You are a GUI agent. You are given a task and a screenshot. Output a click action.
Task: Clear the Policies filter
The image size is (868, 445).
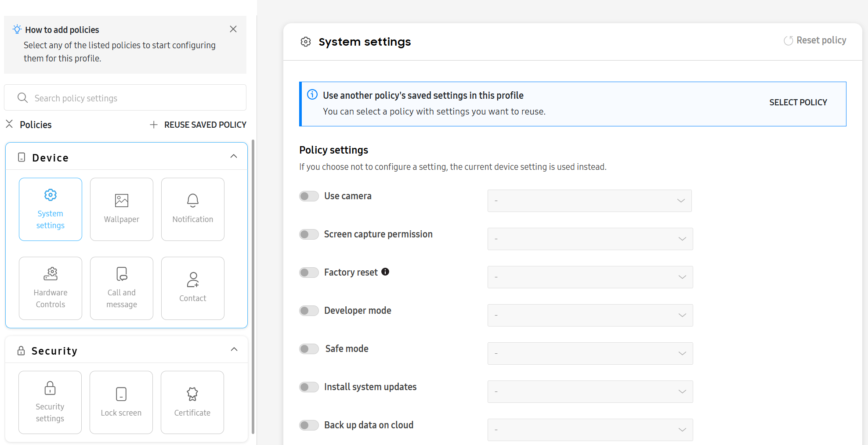(9, 124)
